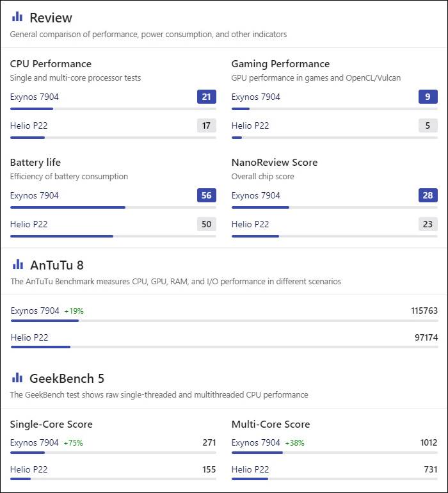Click the Gaming Performance score badge 9
The height and width of the screenshot is (493, 448).
[428, 97]
